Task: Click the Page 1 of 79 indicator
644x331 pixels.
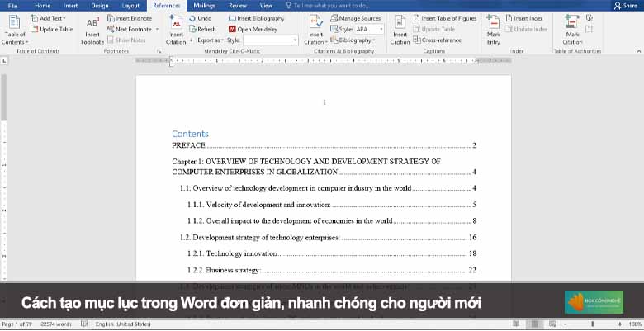Action: coord(17,324)
